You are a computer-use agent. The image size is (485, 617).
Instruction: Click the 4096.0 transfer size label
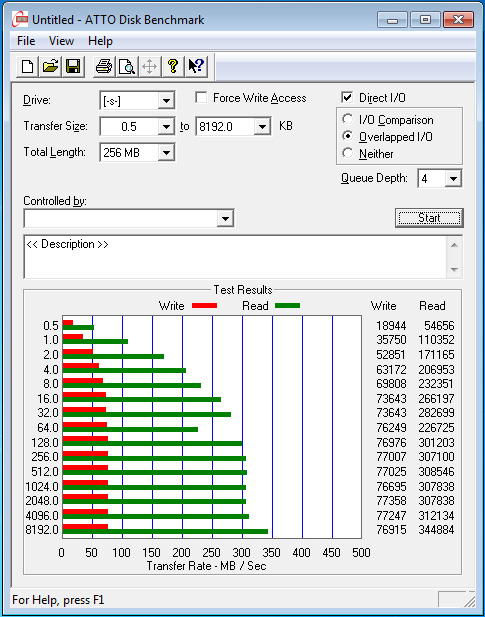pos(42,515)
